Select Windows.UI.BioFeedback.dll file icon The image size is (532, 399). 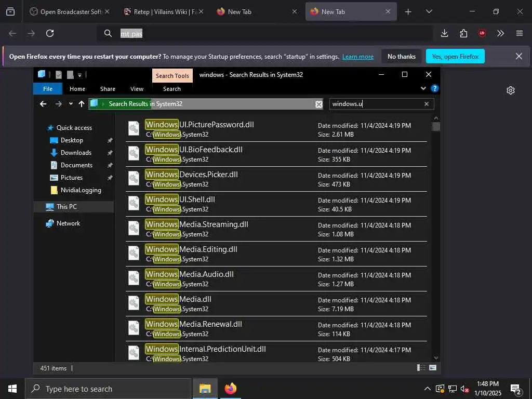(134, 153)
